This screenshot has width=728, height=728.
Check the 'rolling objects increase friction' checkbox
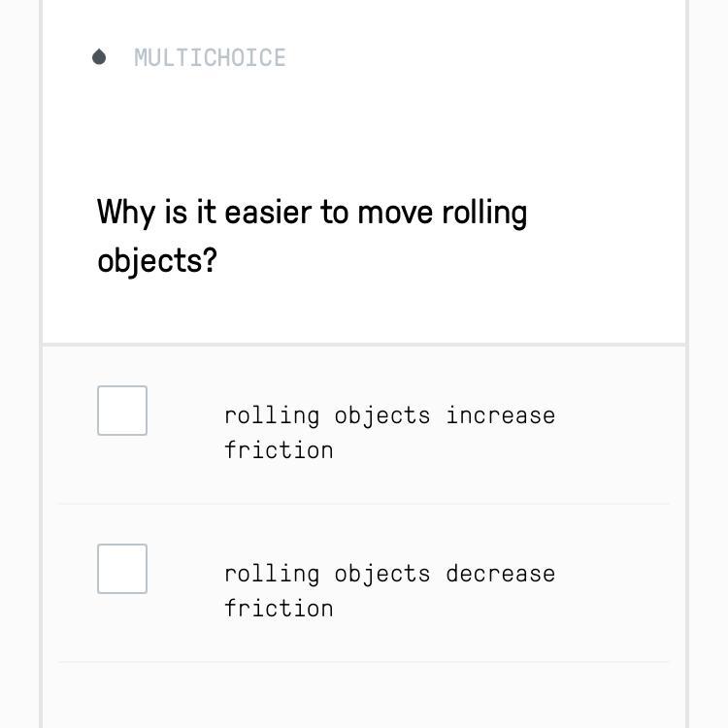click(122, 411)
